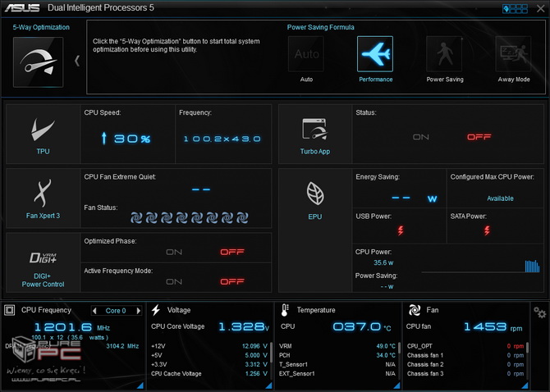Viewport: 550px width, 392px height.
Task: Click the CPU fan 1453 rpm reading
Action: 493,327
